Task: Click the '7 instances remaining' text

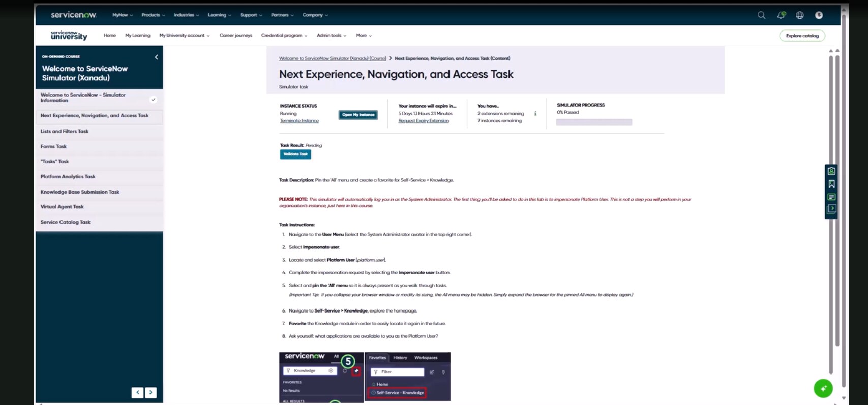Action: coord(499,121)
